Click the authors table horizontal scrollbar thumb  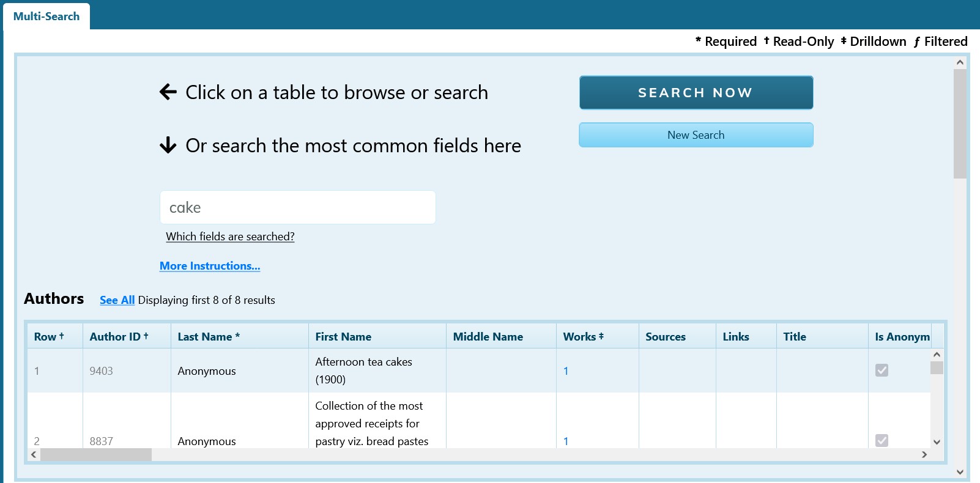click(x=95, y=455)
